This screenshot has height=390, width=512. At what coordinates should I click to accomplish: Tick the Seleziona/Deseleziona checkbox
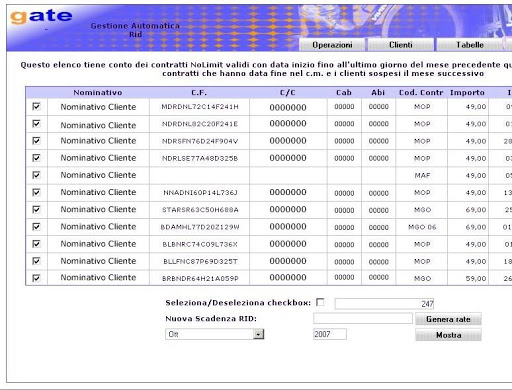[320, 302]
